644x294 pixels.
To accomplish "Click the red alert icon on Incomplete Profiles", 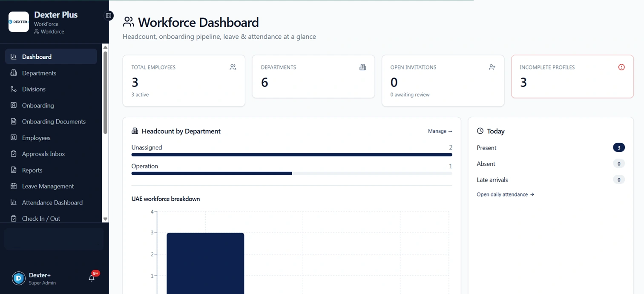I will tap(621, 67).
